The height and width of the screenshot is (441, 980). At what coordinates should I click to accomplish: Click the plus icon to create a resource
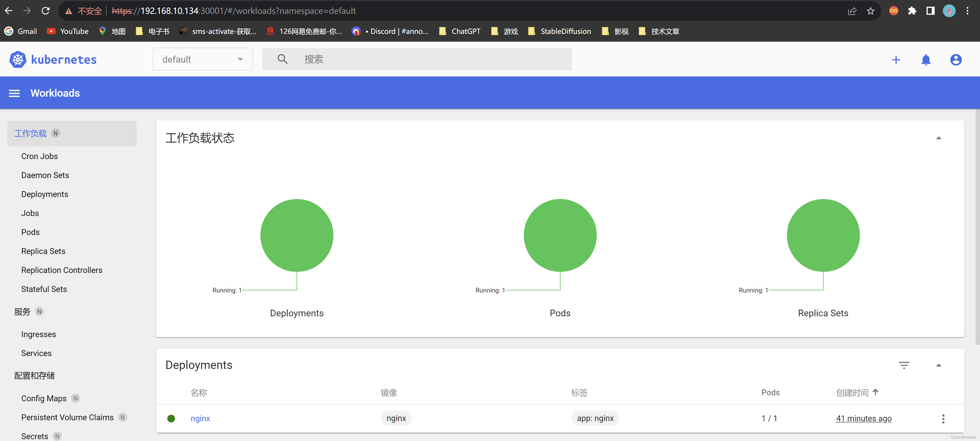pos(895,60)
